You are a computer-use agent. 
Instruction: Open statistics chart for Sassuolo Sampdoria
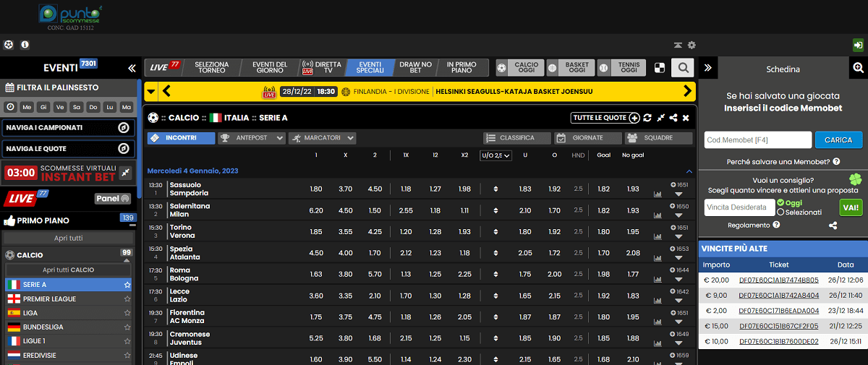658,194
